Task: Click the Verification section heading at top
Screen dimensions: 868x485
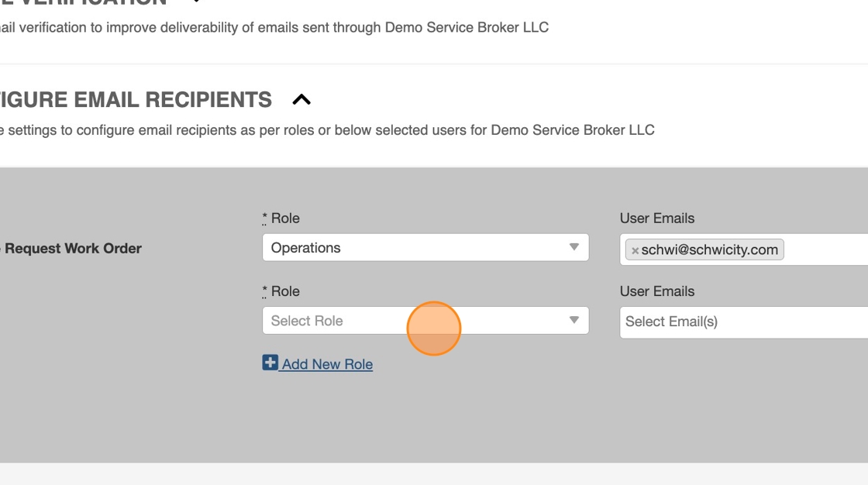Action: [85, 2]
